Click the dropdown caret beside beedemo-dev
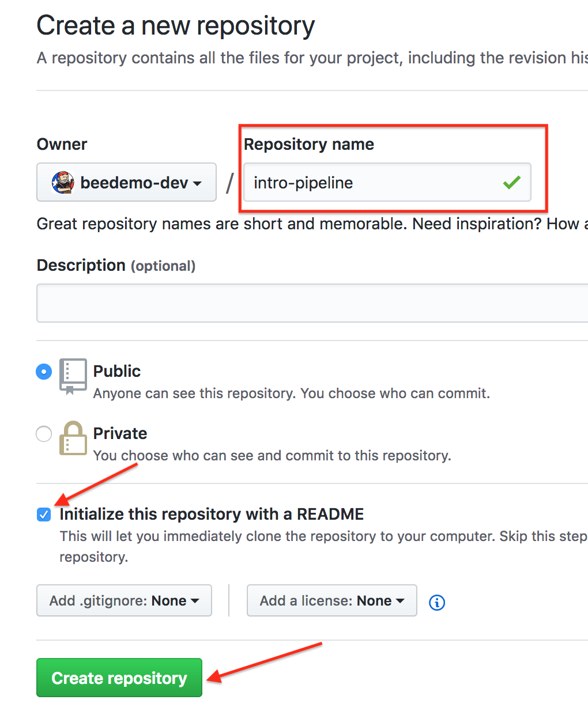 pyautogui.click(x=197, y=184)
